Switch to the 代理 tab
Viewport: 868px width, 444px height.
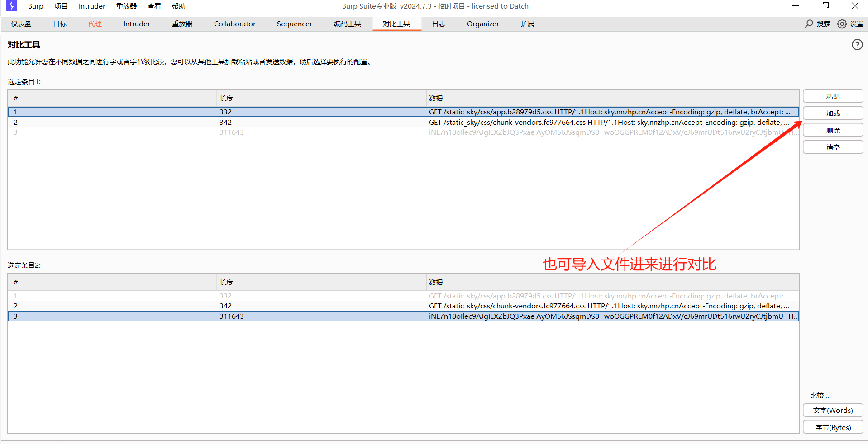click(x=95, y=24)
